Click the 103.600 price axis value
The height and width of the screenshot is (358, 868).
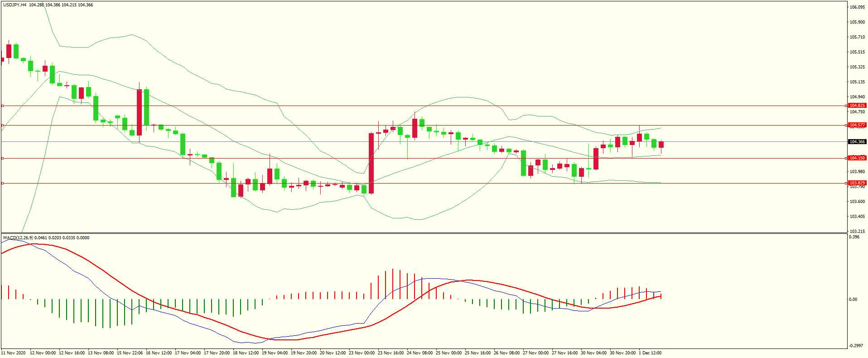click(x=857, y=202)
